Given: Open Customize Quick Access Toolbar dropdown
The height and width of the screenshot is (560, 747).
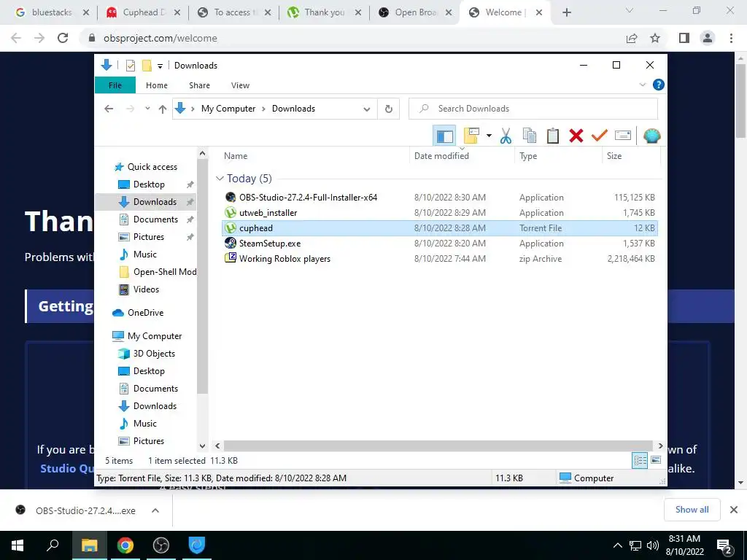Looking at the screenshot, I should [x=160, y=66].
